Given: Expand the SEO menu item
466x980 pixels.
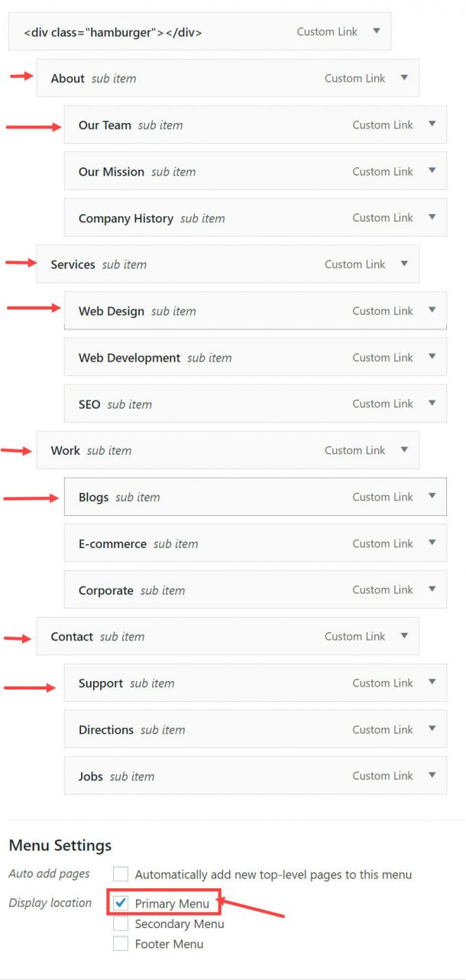Looking at the screenshot, I should coord(432,404).
